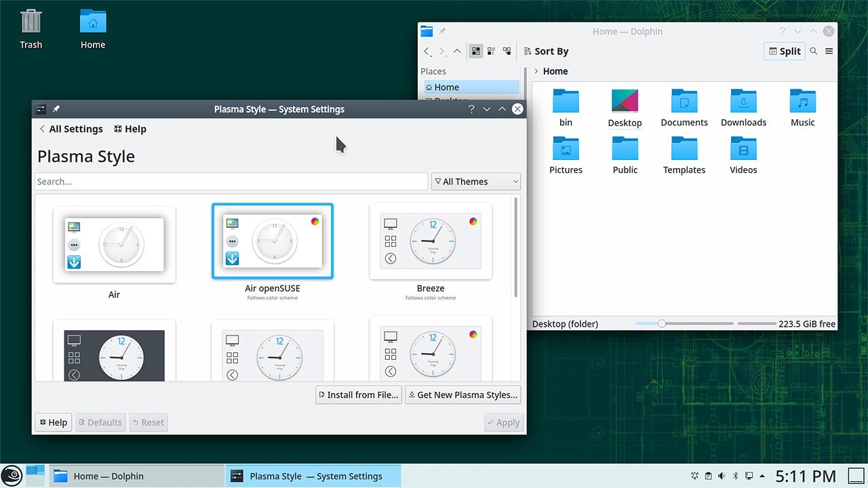Open Dolphin hamburger menu
Viewport: 868px width, 488px height.
point(829,52)
